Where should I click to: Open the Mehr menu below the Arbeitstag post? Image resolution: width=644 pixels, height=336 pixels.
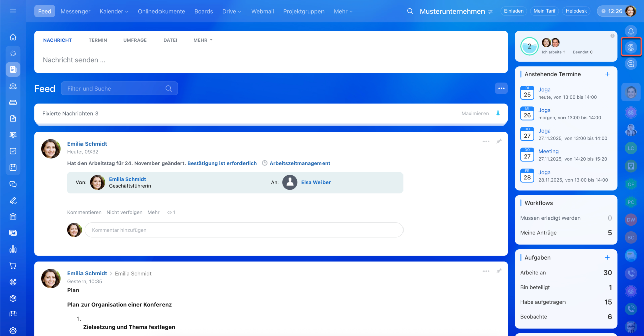pos(153,212)
